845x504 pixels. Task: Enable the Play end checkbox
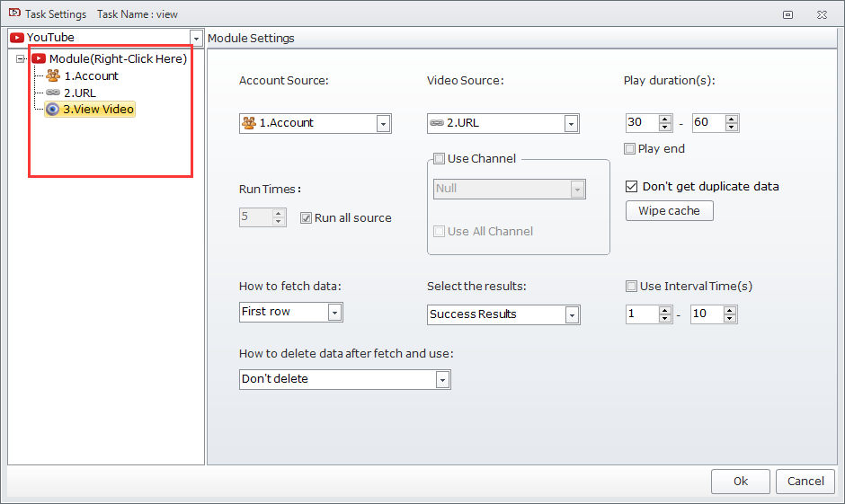(x=630, y=148)
